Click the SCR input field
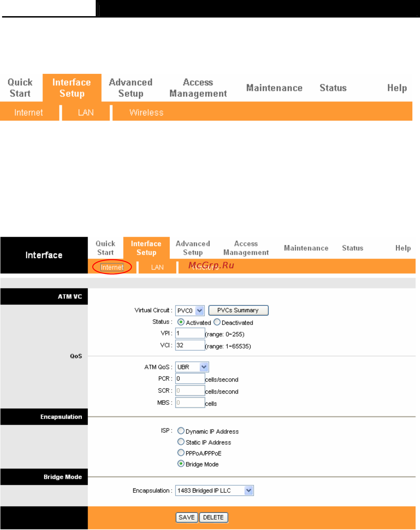The image size is (420, 530). pos(190,390)
